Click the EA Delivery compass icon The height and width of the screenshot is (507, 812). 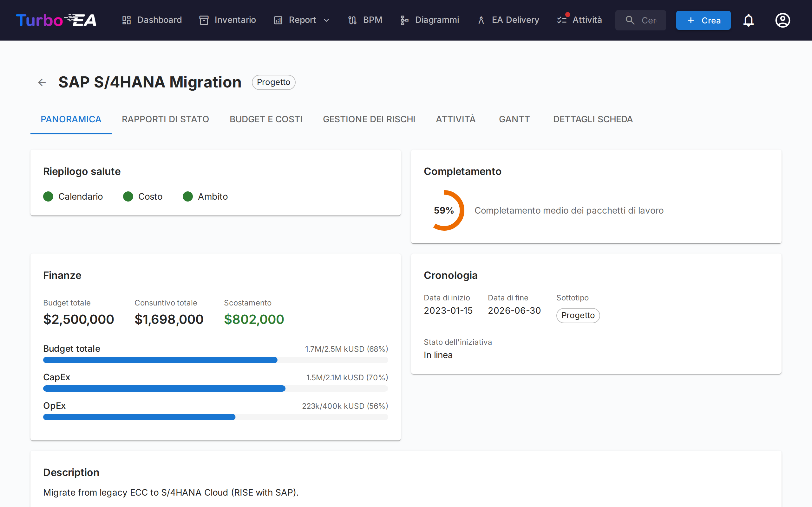[x=481, y=20]
